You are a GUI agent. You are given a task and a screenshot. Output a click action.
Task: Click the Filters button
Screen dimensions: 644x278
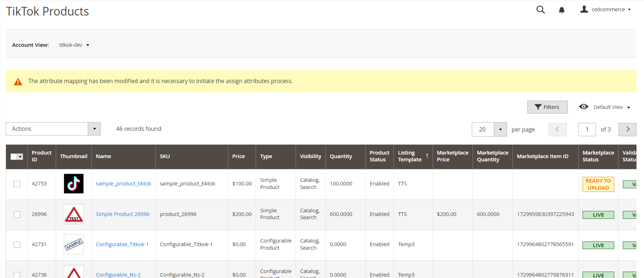coord(547,107)
